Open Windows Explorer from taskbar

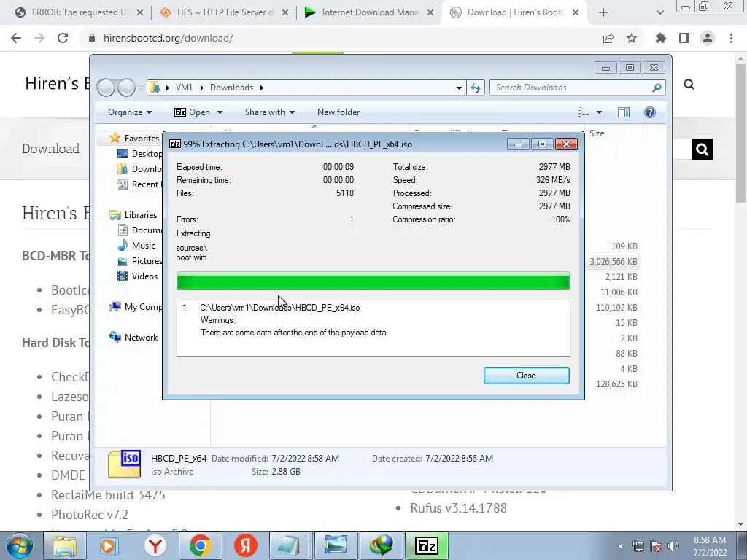point(65,545)
